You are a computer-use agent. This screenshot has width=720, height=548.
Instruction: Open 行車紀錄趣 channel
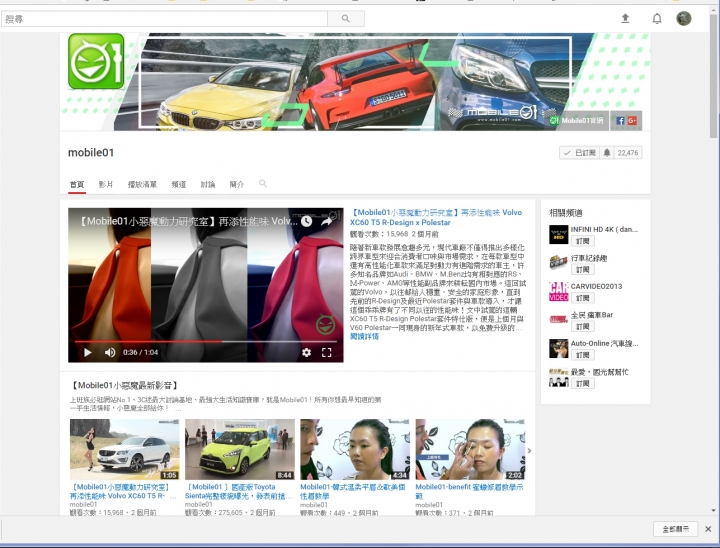pos(589,258)
